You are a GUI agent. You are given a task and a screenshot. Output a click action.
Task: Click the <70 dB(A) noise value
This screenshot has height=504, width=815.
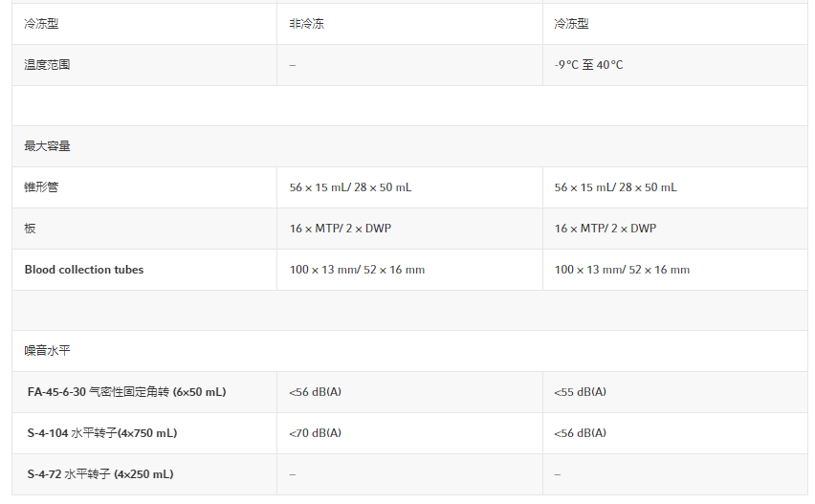[315, 433]
